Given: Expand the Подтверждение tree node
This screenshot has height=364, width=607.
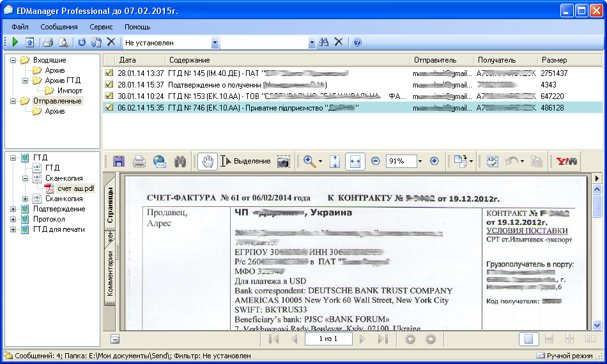Looking at the screenshot, I should point(13,209).
